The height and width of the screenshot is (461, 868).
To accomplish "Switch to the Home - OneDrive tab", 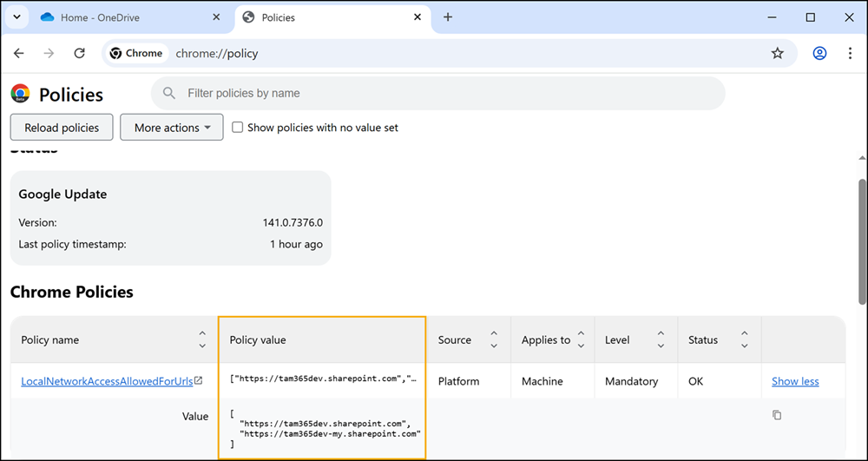I will (132, 17).
